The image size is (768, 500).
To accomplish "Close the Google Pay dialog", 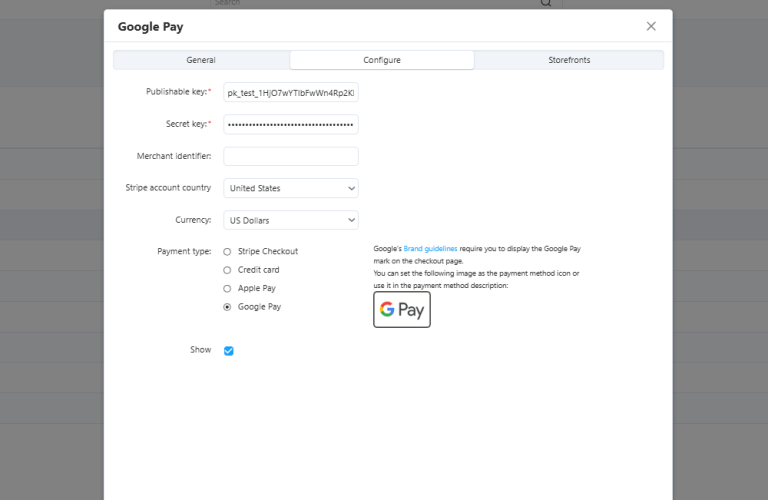I will 650,26.
